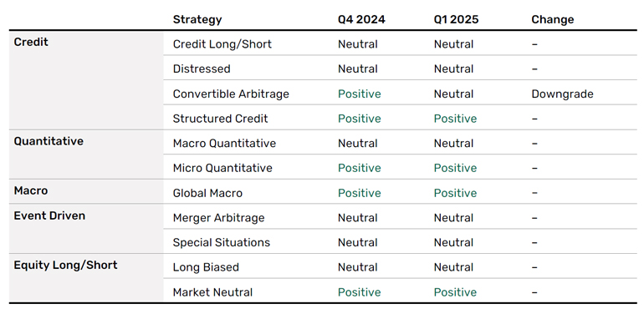The width and height of the screenshot is (644, 309).
Task: Click the Q1 2025 column header
Action: (x=456, y=19)
